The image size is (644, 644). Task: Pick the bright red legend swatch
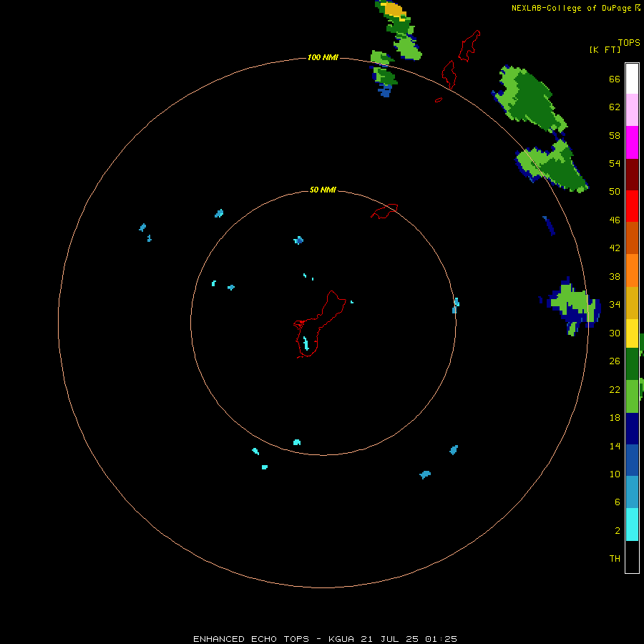pos(632,206)
